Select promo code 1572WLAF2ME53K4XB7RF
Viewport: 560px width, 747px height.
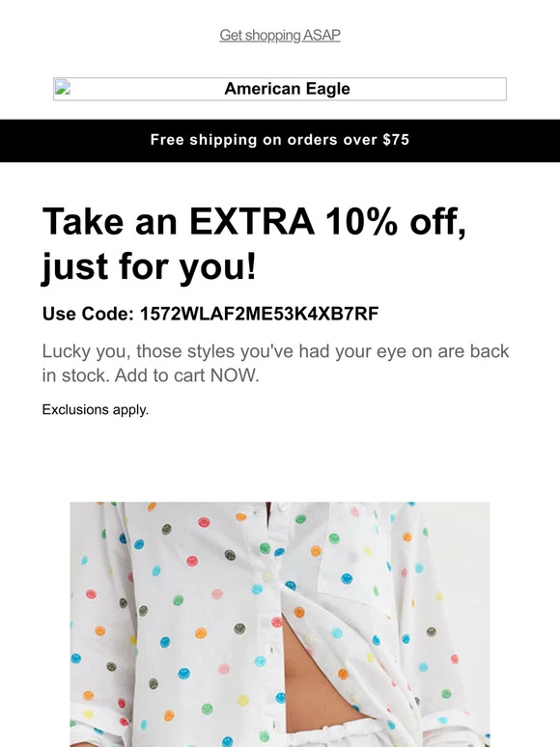(x=259, y=314)
